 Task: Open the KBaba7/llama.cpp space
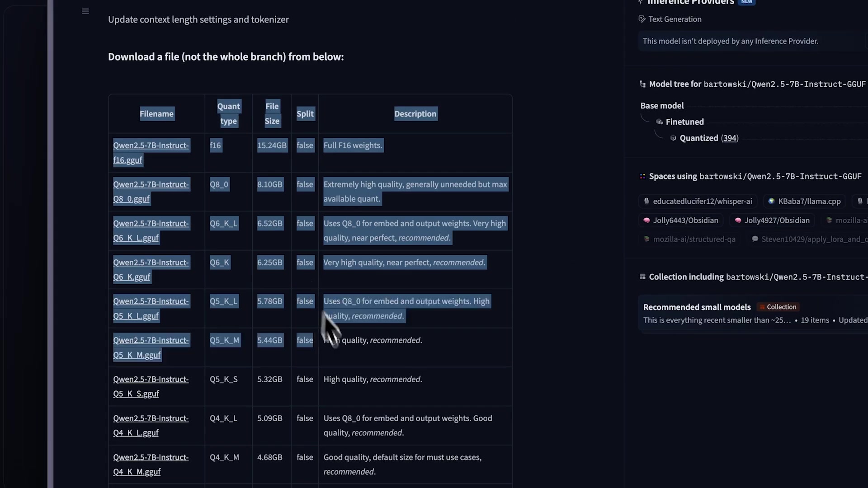[805, 202]
